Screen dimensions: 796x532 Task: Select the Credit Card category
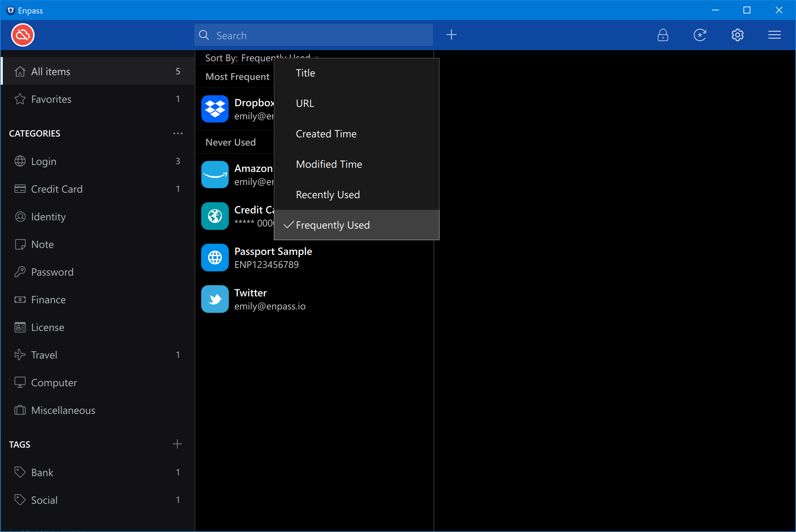pos(98,189)
